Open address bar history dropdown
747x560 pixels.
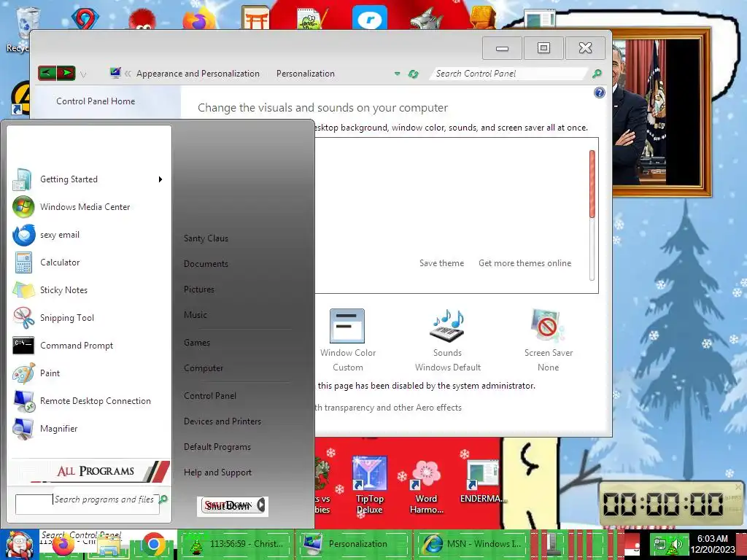(x=397, y=74)
